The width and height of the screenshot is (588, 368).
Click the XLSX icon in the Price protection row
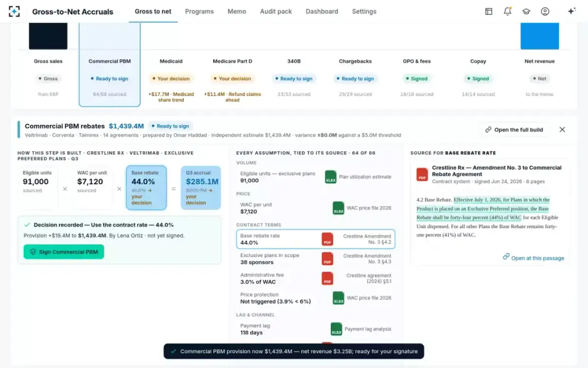pyautogui.click(x=339, y=298)
